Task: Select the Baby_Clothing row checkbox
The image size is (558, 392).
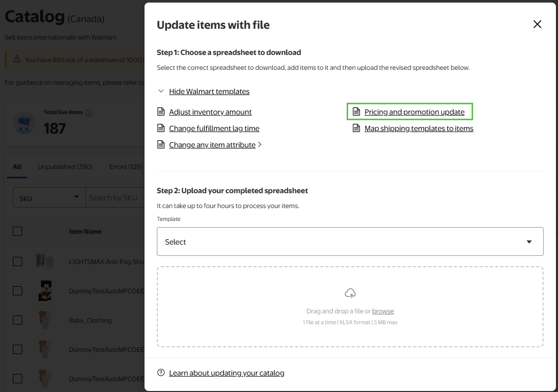Action: pyautogui.click(x=17, y=320)
